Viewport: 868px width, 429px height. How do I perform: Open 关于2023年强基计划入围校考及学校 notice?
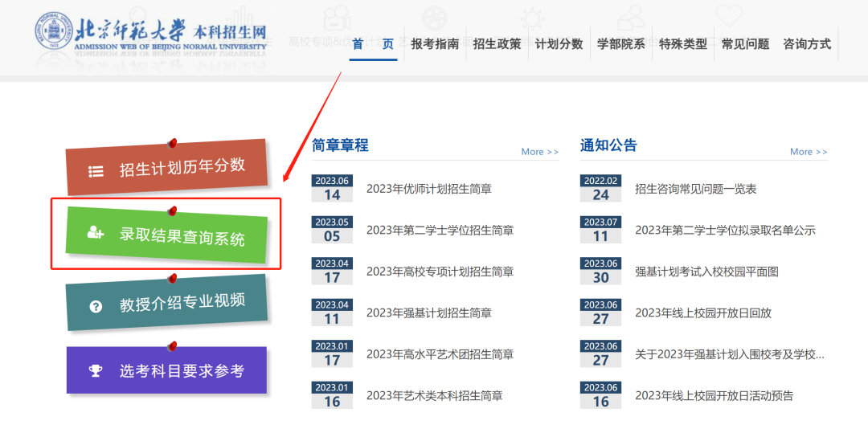pyautogui.click(x=730, y=354)
